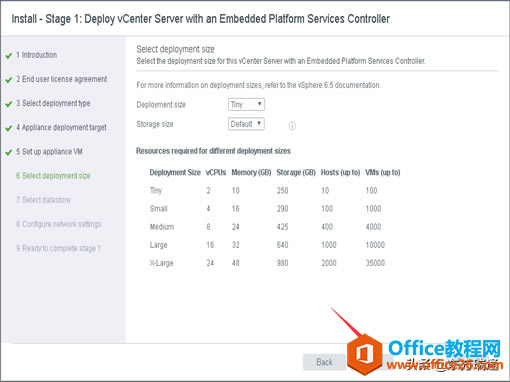The width and height of the screenshot is (510, 382).
Task: Click the Storage (GB) column header
Action: coord(296,172)
